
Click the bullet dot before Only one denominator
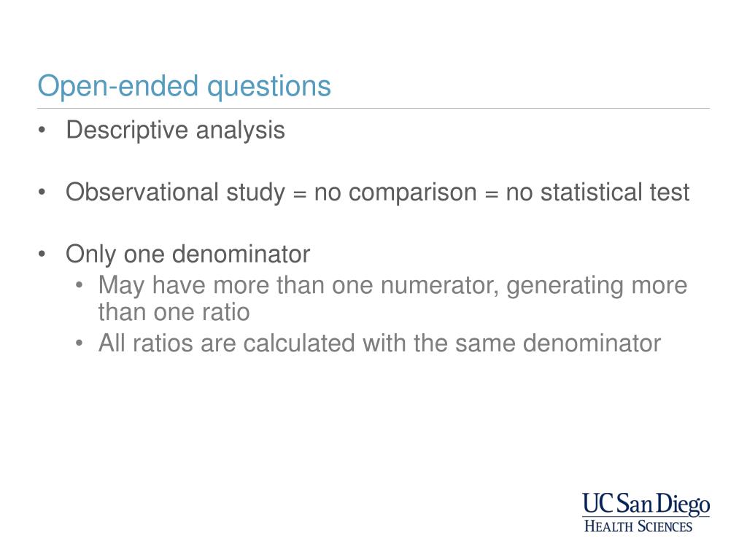coord(42,254)
